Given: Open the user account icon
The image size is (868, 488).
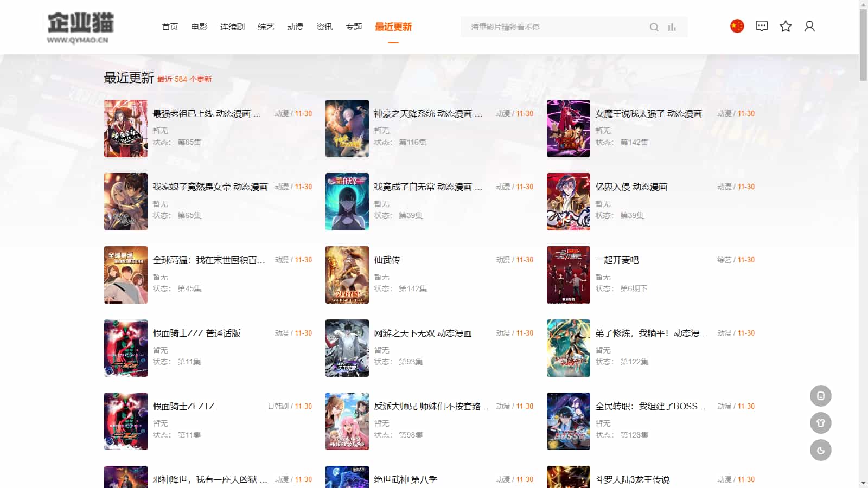Looking at the screenshot, I should pyautogui.click(x=809, y=26).
